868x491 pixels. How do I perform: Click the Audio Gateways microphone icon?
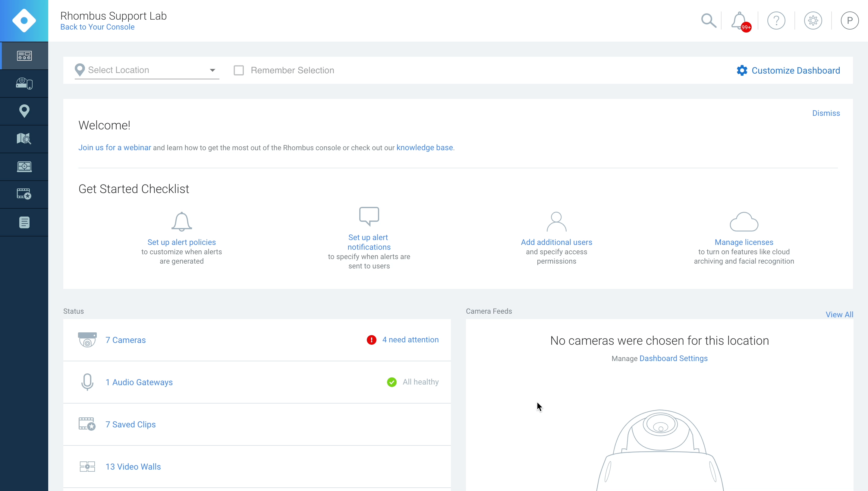87,382
